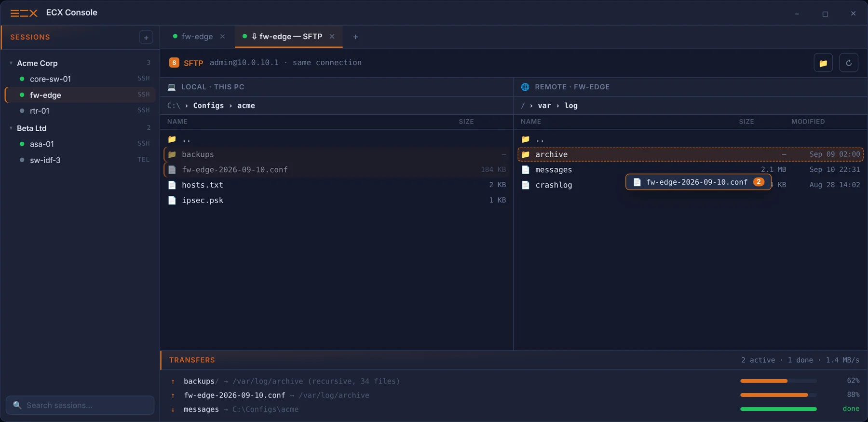Open the core-sw-01 session
The width and height of the screenshot is (868, 422).
[80, 79]
